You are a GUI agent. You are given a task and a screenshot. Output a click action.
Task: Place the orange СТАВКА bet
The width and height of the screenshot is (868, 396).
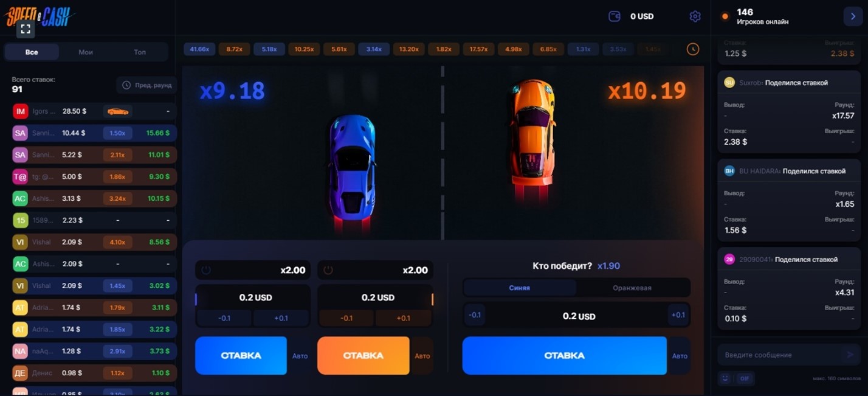(363, 355)
